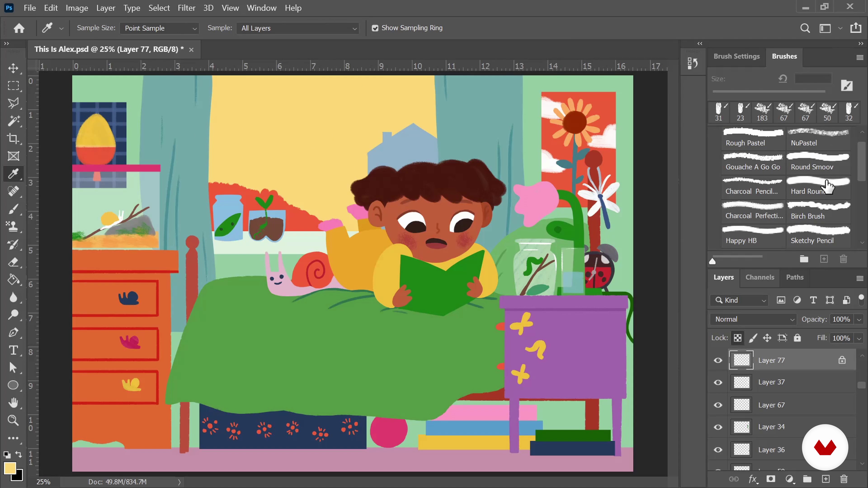
Task: Select the Crop tool
Action: tap(13, 138)
